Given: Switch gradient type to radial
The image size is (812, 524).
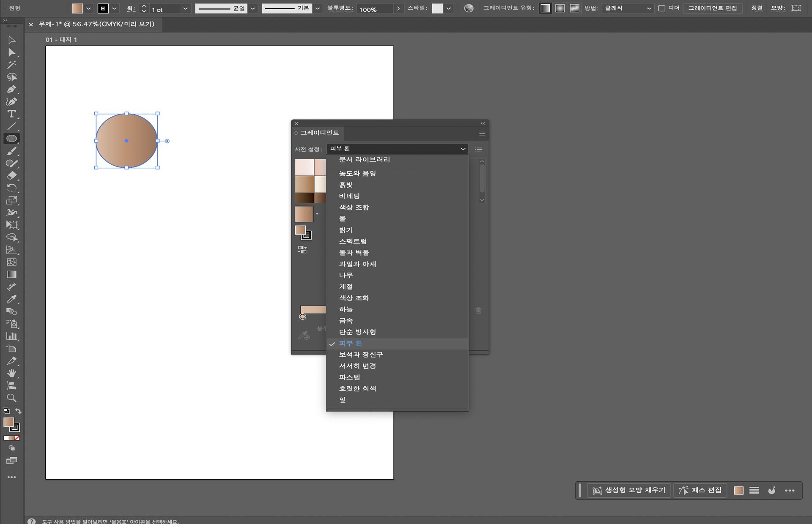Looking at the screenshot, I should coord(560,8).
